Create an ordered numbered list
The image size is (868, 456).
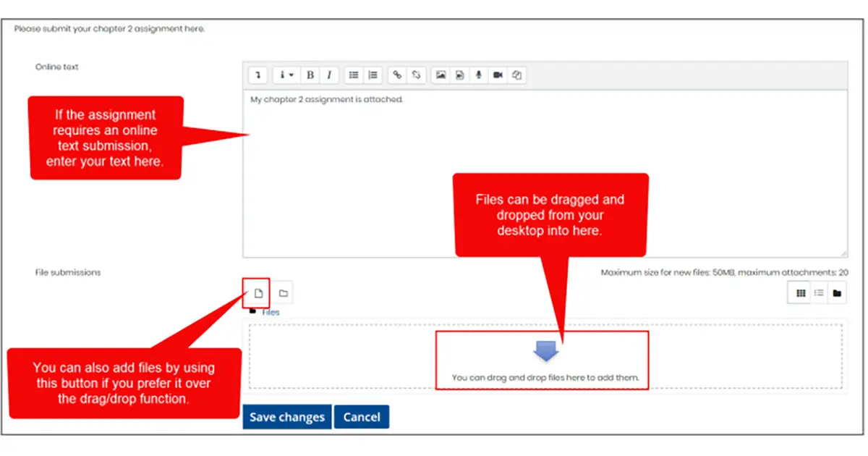click(x=373, y=75)
